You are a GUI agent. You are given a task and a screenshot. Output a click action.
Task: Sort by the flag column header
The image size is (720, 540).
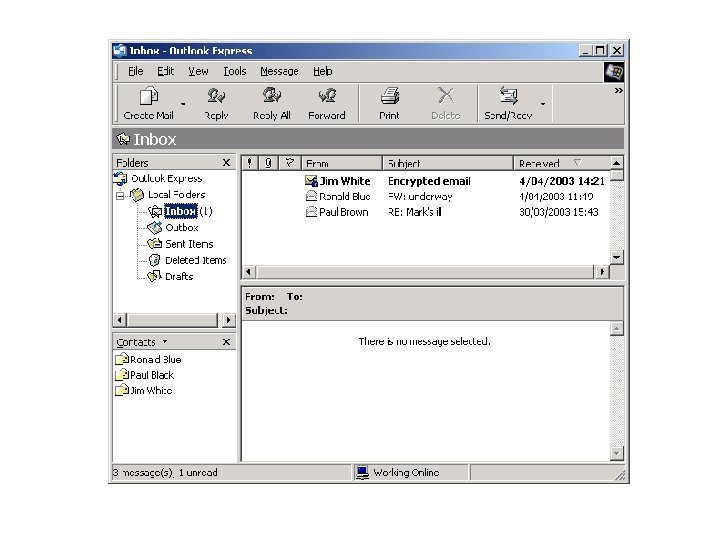[290, 163]
